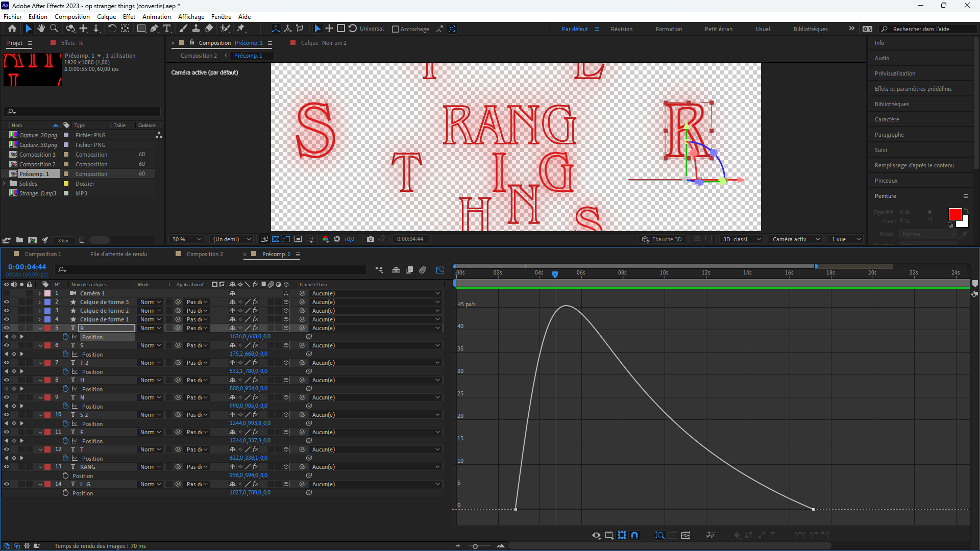This screenshot has width=980, height=551.
Task: Select the Pen tool
Action: pos(154,29)
